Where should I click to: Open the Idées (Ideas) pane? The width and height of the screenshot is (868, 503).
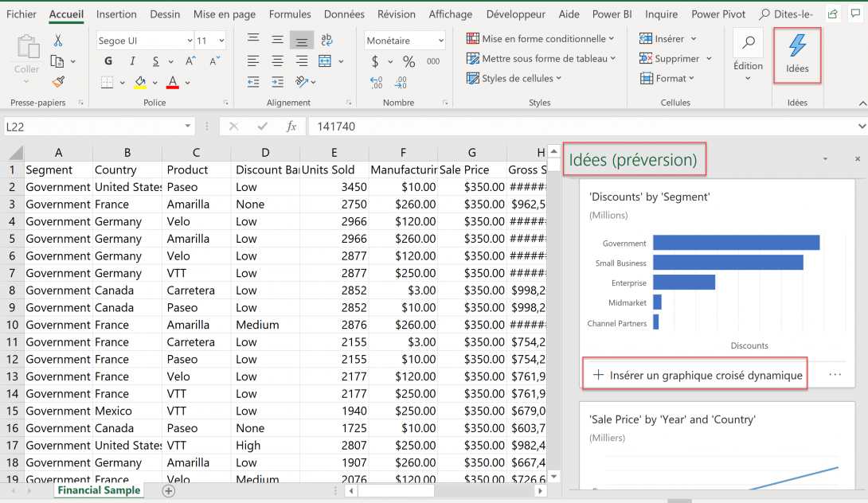tap(796, 56)
